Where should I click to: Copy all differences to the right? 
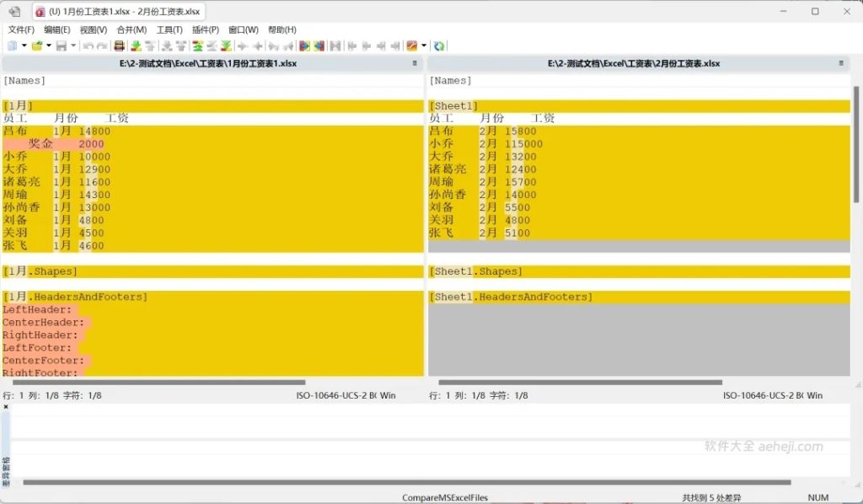304,46
